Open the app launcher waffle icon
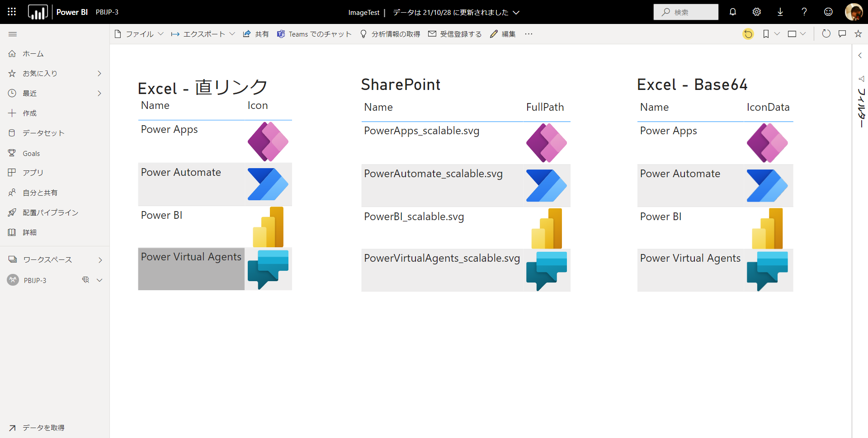868x438 pixels. [x=12, y=12]
